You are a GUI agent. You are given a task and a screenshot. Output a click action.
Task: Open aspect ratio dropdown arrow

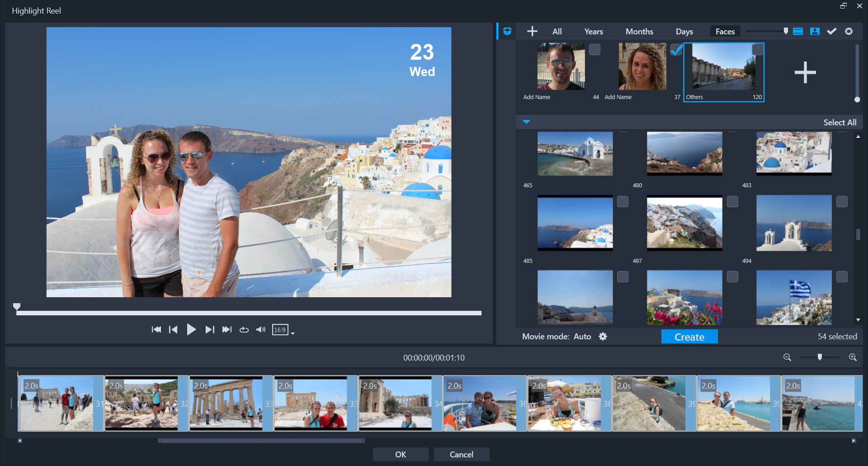click(293, 333)
